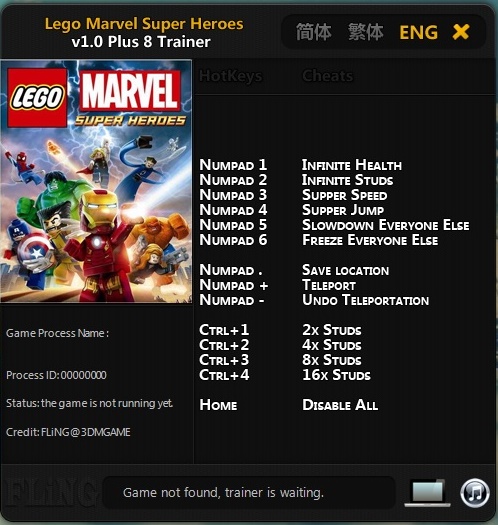Switch language to Traditional Chinese 繁体
Screen dimensions: 498x525
(x=365, y=32)
